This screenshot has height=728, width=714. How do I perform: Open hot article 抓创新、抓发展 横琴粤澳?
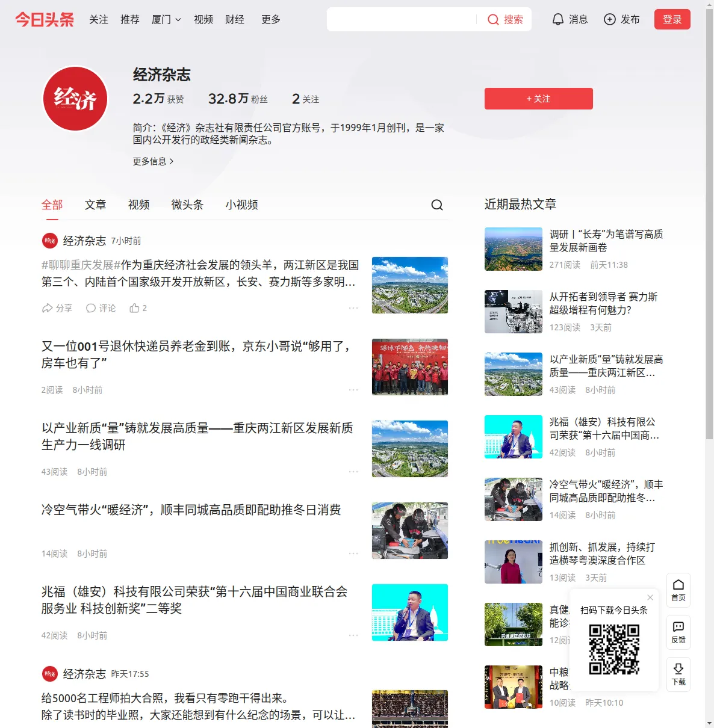click(603, 554)
